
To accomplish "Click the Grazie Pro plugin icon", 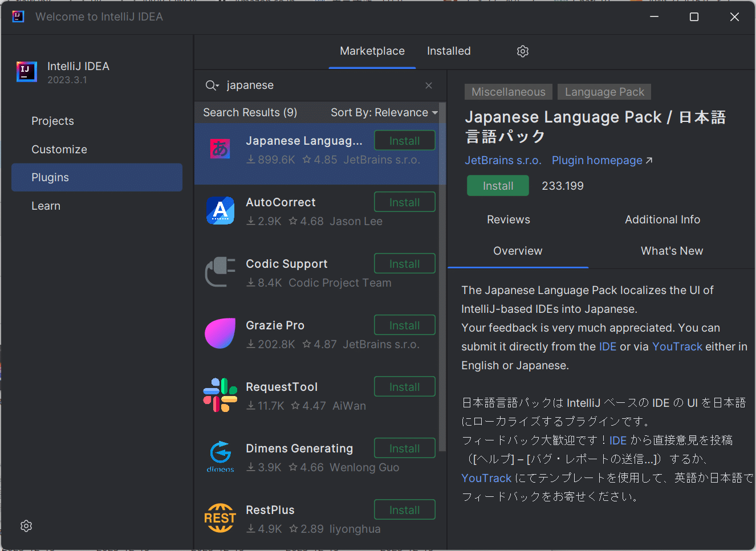I will (220, 333).
